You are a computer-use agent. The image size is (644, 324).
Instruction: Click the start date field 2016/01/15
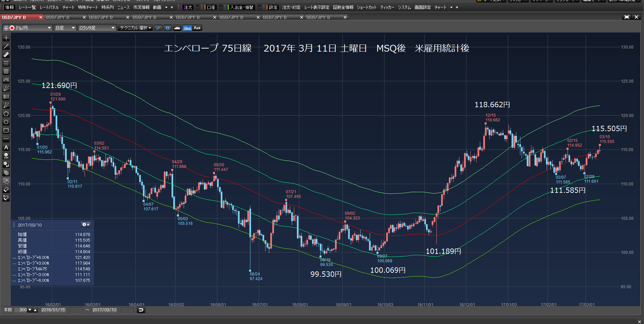[53, 310]
